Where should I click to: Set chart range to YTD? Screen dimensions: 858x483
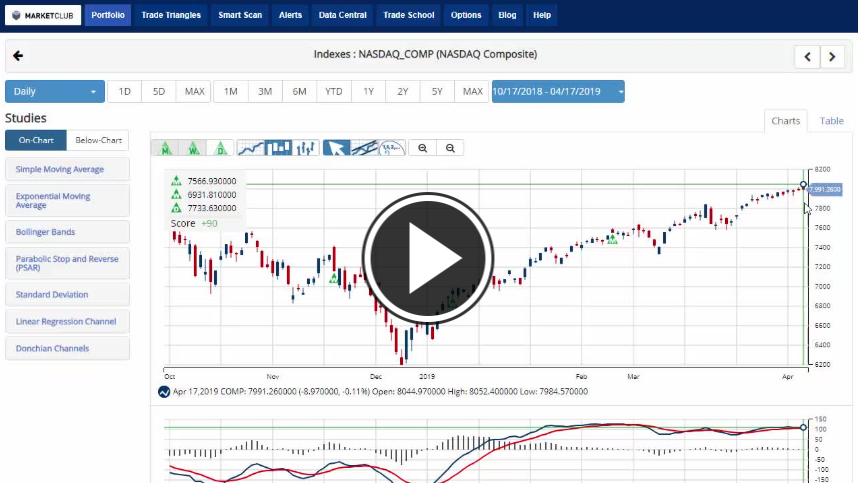point(334,91)
